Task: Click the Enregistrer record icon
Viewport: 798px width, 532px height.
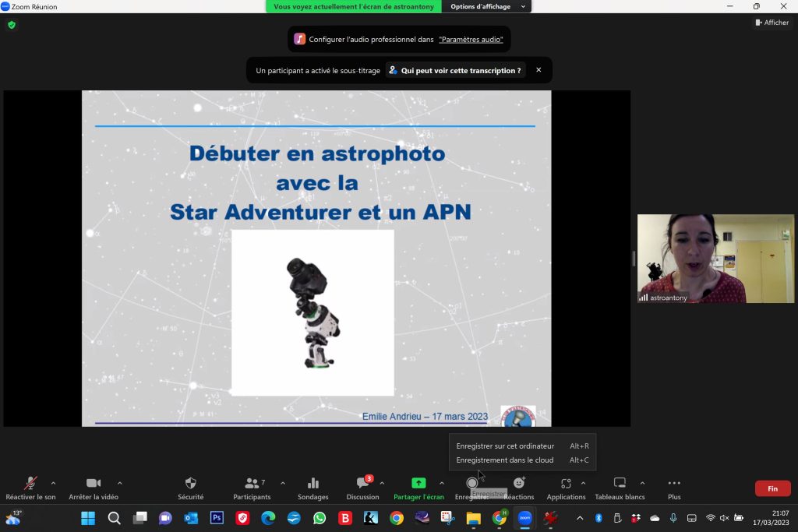Action: [x=471, y=483]
